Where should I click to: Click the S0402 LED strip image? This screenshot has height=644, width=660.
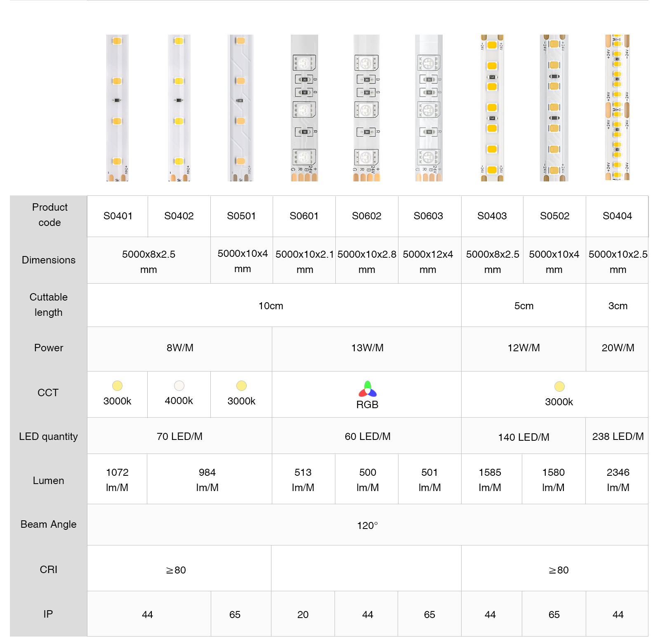(179, 108)
